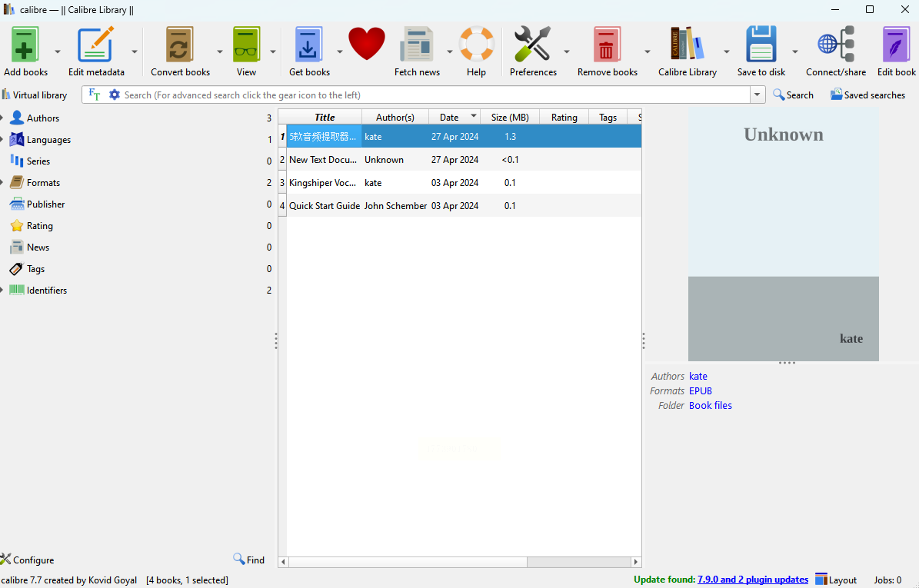The height and width of the screenshot is (588, 919).
Task: Sort by the Title column header
Action: pos(324,117)
